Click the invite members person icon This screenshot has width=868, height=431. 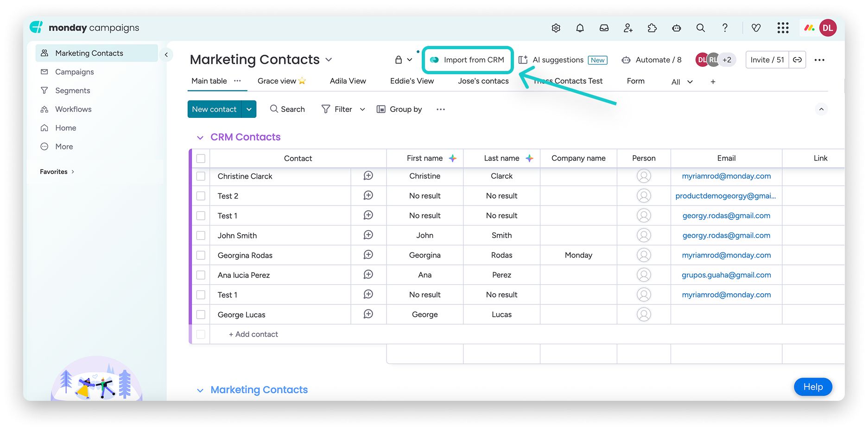point(628,28)
